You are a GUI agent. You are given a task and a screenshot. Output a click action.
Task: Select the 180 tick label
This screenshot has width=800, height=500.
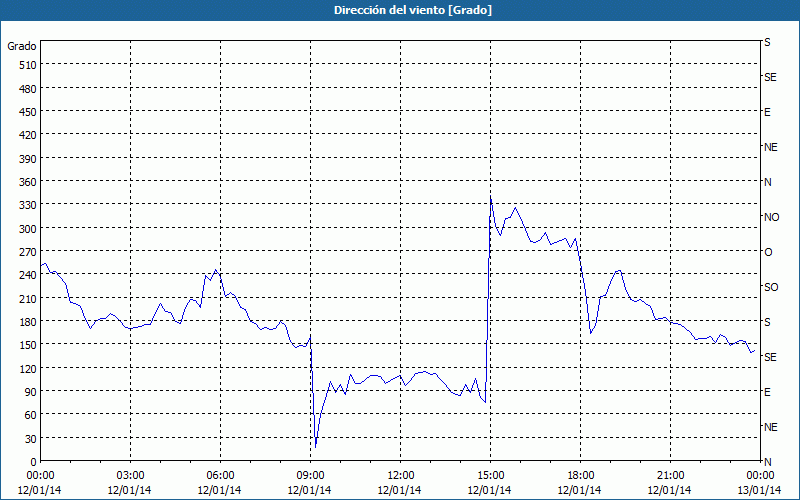(x=28, y=322)
